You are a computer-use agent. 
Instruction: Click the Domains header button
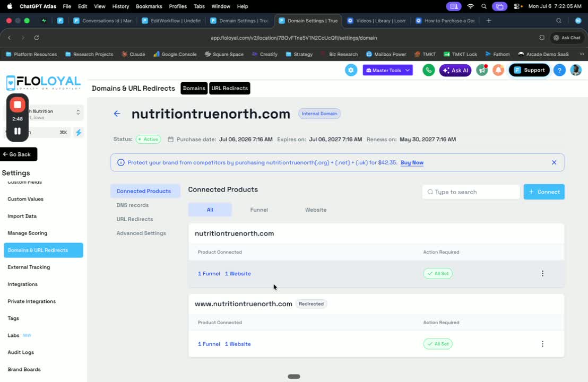point(194,88)
